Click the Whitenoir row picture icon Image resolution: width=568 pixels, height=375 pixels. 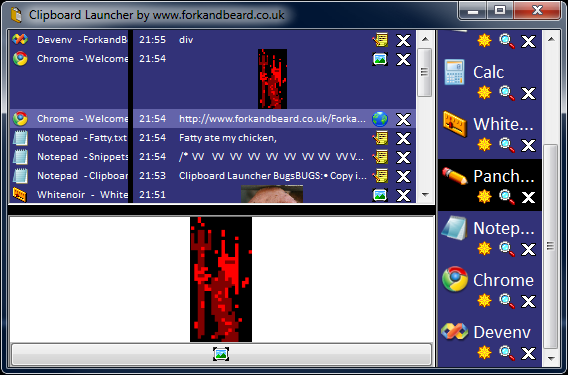pos(380,195)
